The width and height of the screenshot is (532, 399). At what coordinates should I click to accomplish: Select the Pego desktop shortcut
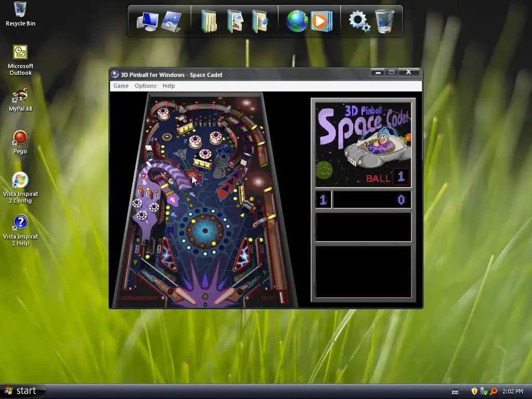click(20, 142)
